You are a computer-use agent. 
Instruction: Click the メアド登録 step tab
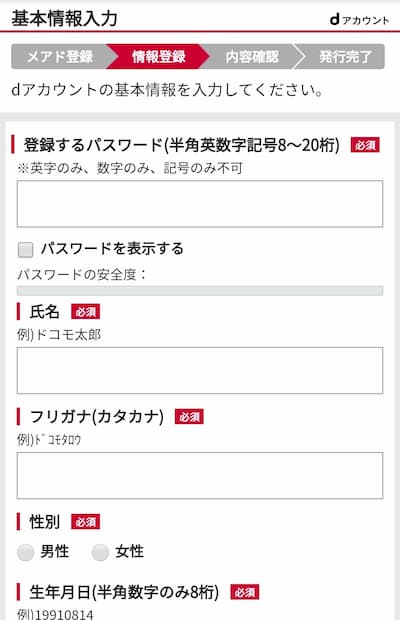coord(59,57)
